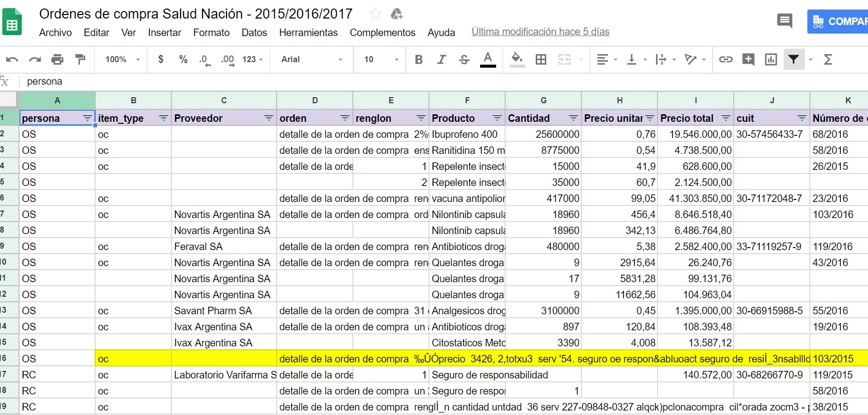Open text rotation options

[x=695, y=60]
